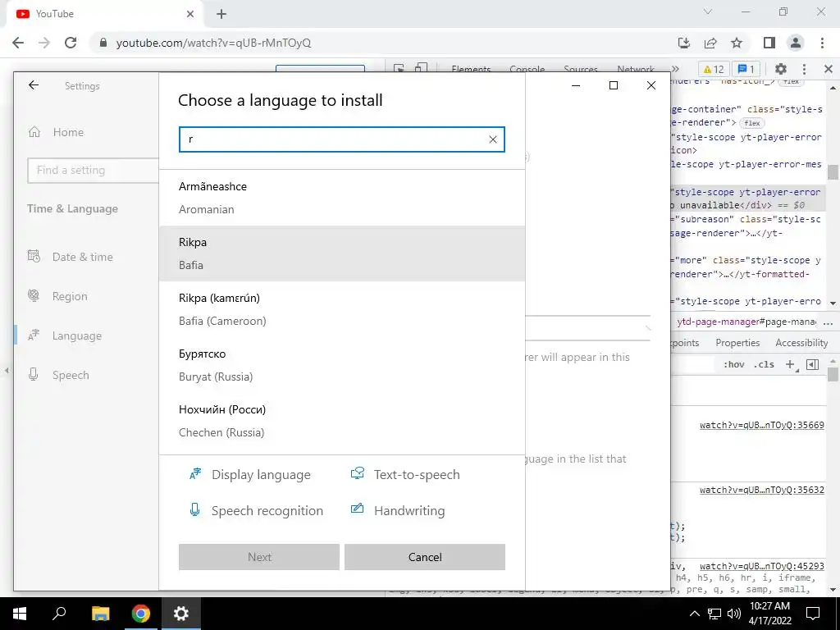The height and width of the screenshot is (630, 840).
Task: Click DevTools warnings count badge
Action: [x=714, y=69]
